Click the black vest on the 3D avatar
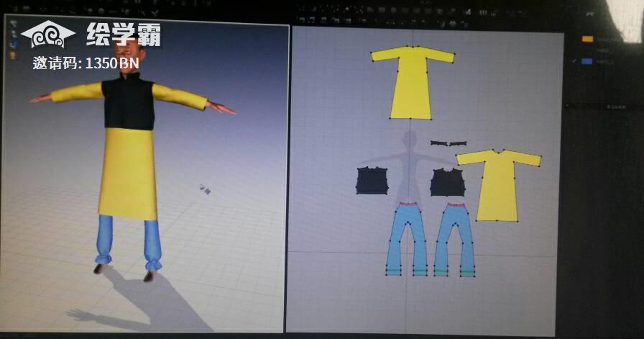This screenshot has width=644, height=339. coord(129,104)
